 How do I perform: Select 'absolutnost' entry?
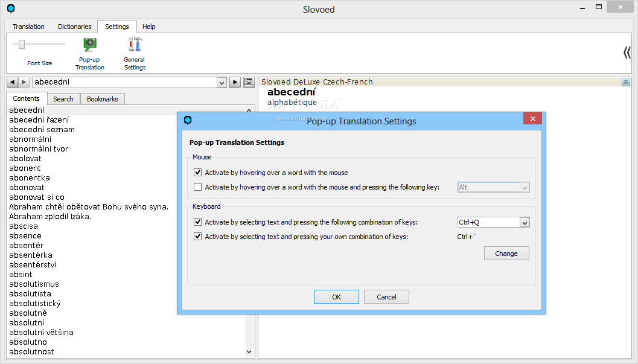pos(31,352)
